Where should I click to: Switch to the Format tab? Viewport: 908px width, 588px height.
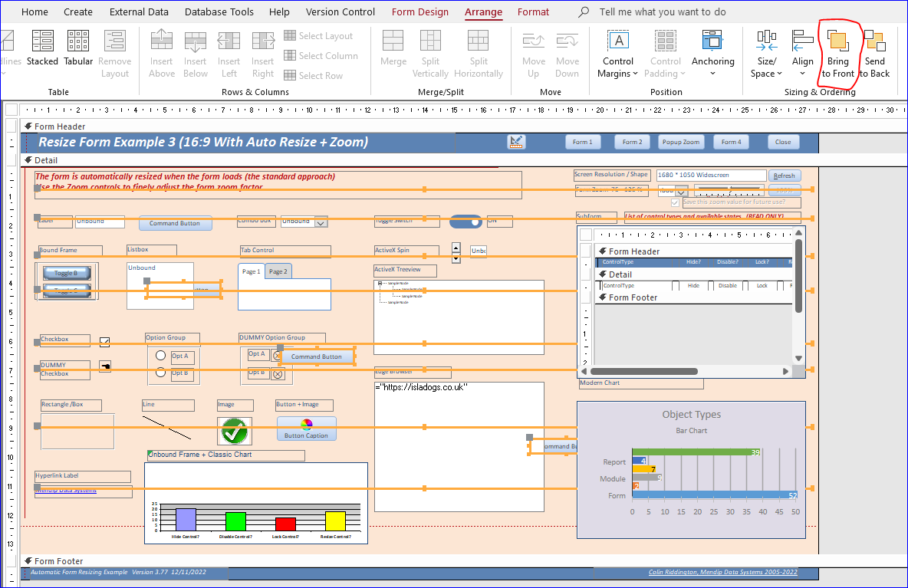(x=533, y=11)
